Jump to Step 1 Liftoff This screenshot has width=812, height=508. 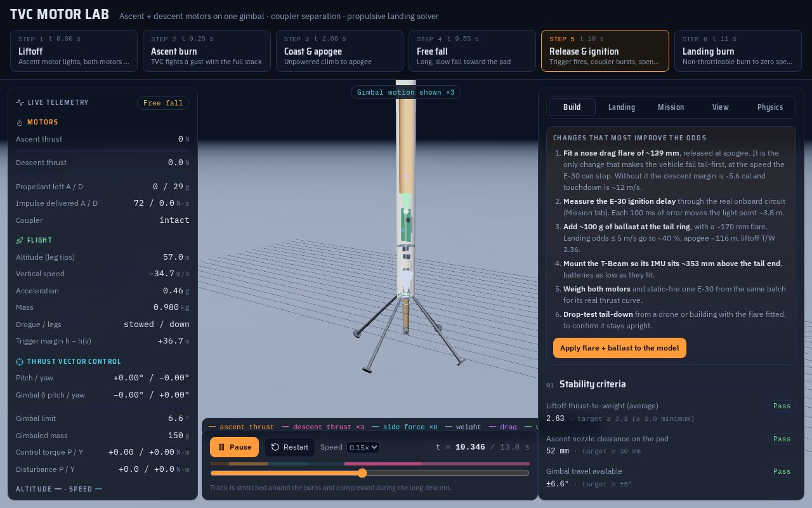[x=74, y=51]
